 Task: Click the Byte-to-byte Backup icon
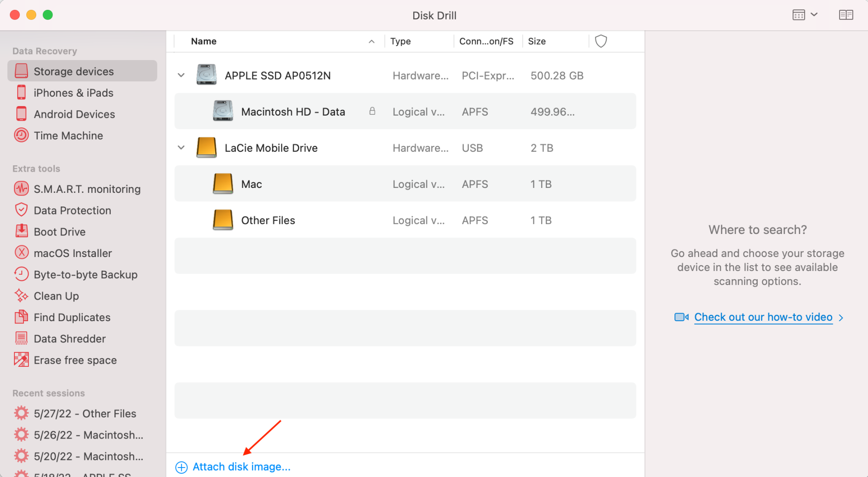(x=21, y=274)
